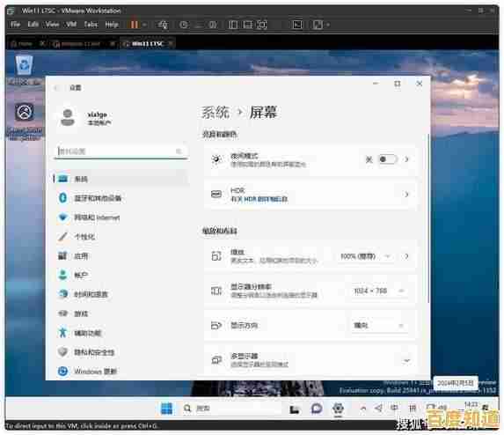Open the VMware Help menu
This screenshot has width=504, height=435.
point(112,25)
